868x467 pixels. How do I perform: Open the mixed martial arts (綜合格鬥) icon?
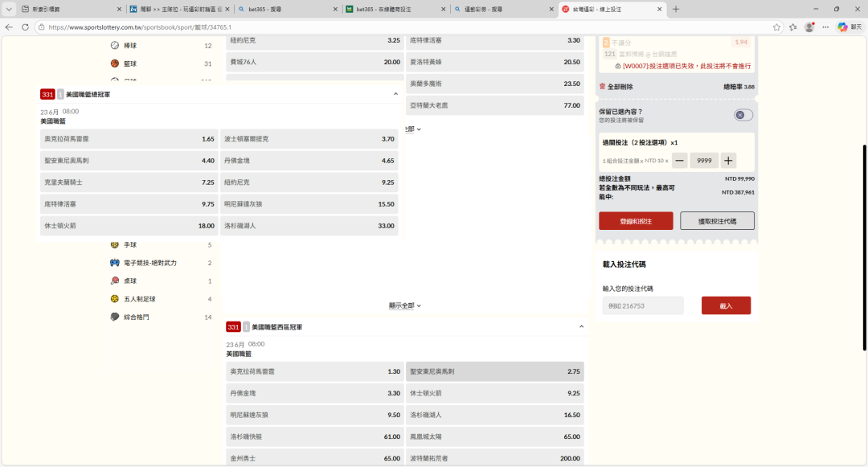(115, 317)
